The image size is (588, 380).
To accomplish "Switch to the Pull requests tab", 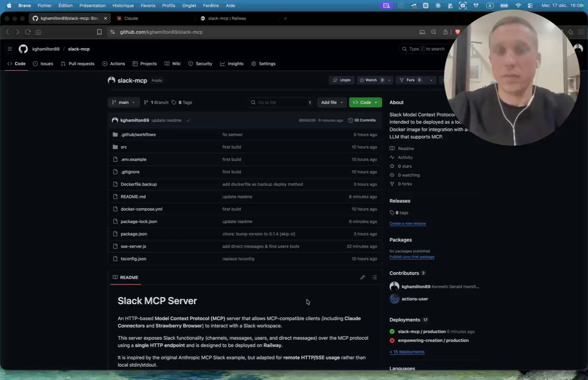I will 78,64.
